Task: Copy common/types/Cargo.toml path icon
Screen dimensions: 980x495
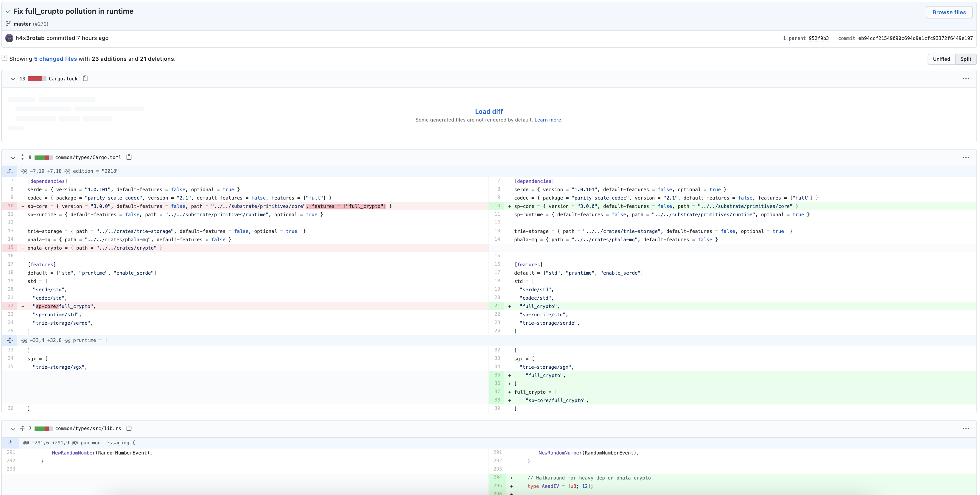Action: 129,157
